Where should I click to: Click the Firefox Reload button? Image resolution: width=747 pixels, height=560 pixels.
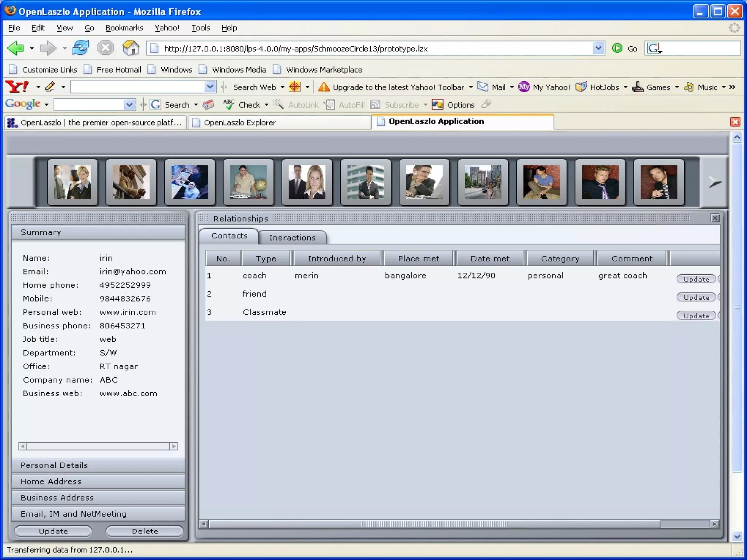click(x=80, y=48)
